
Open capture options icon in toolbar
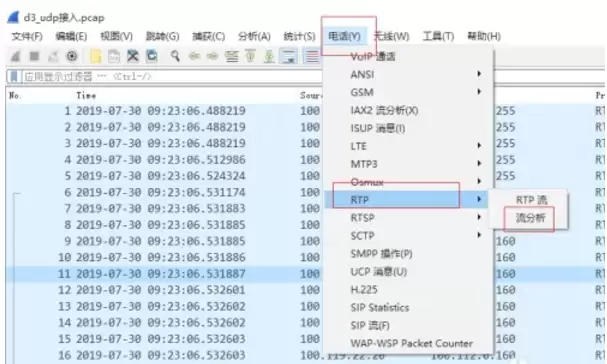72,57
